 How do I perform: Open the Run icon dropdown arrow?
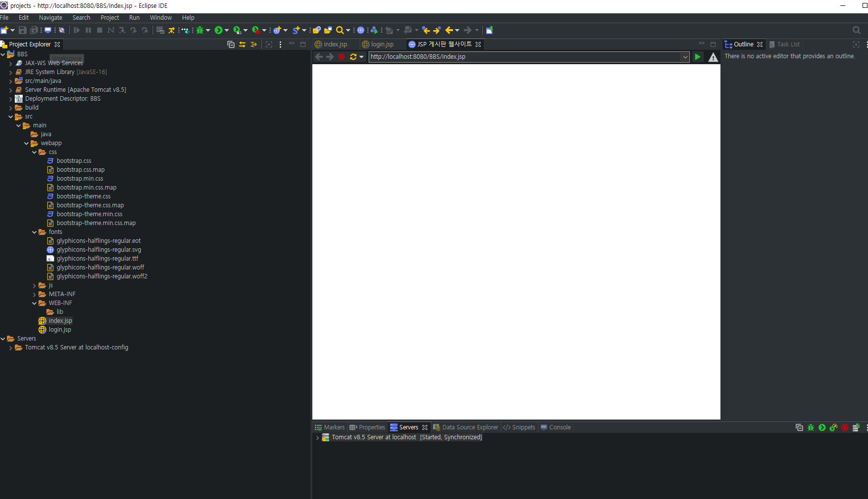(x=227, y=30)
